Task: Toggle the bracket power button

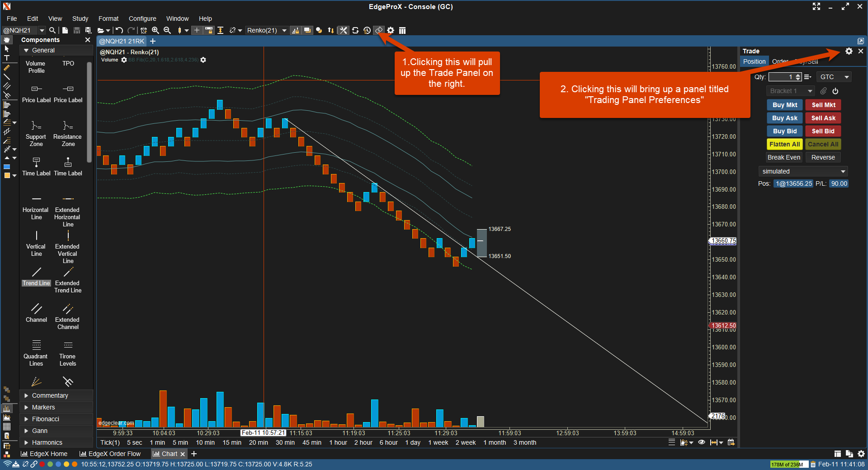Action: point(835,91)
